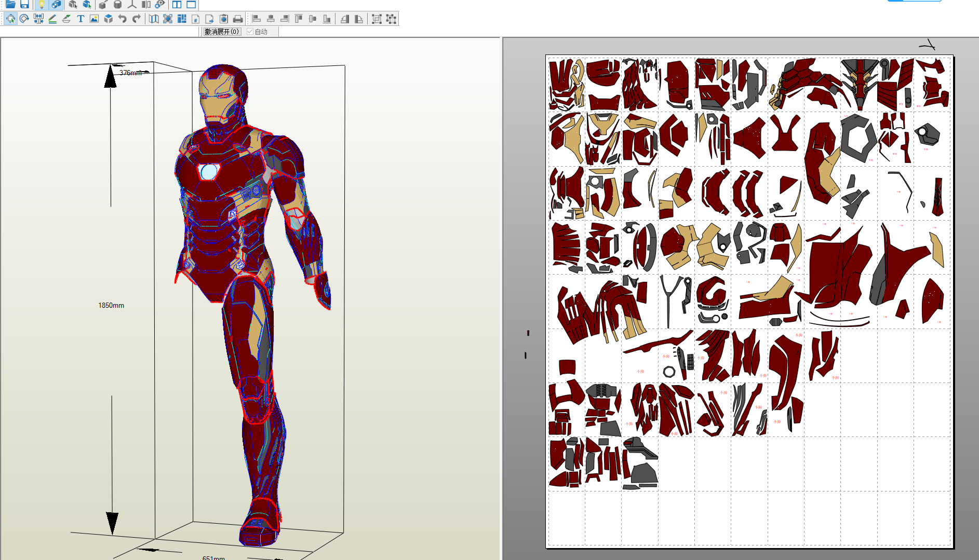Select the rotate parts tool
The height and width of the screenshot is (560, 979).
[x=24, y=19]
